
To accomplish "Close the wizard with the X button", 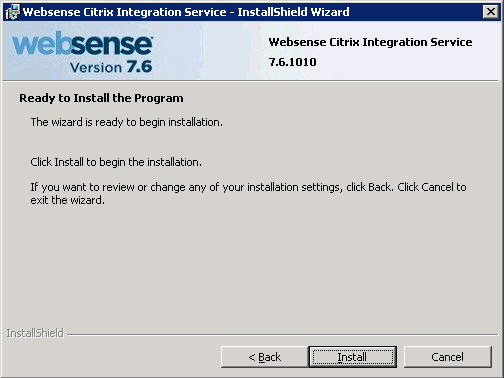I will [x=491, y=12].
